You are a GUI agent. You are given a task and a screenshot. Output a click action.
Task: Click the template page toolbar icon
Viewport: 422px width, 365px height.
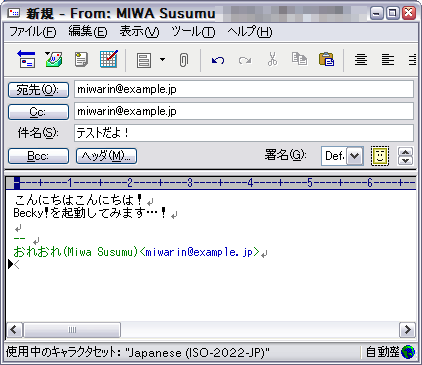(144, 60)
